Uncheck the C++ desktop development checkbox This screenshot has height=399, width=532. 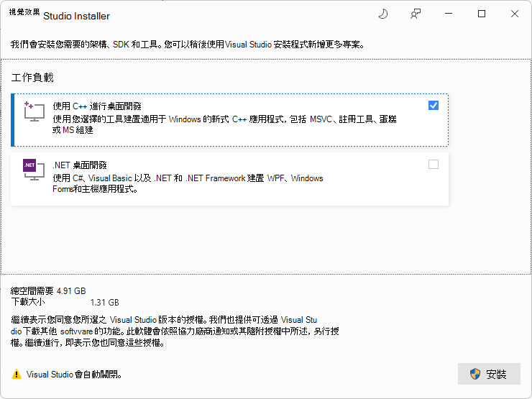click(x=434, y=106)
